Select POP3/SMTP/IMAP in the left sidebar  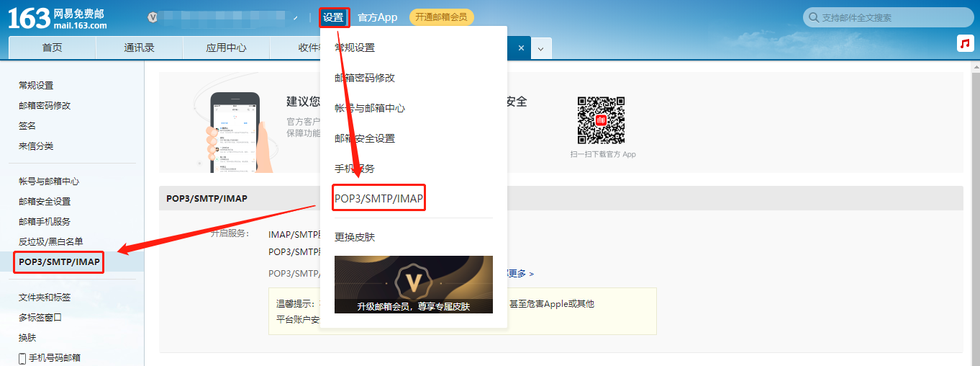coord(59,262)
